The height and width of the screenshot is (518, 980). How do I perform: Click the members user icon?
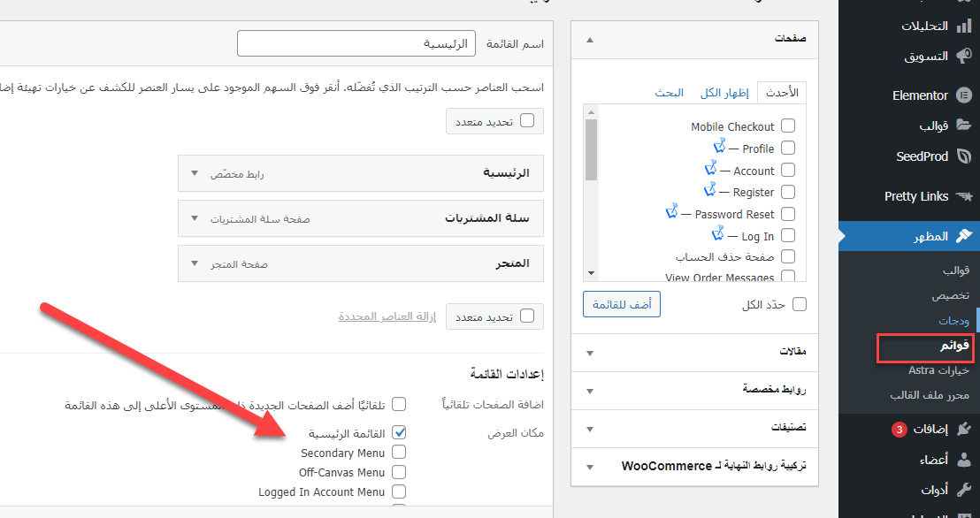click(963, 460)
